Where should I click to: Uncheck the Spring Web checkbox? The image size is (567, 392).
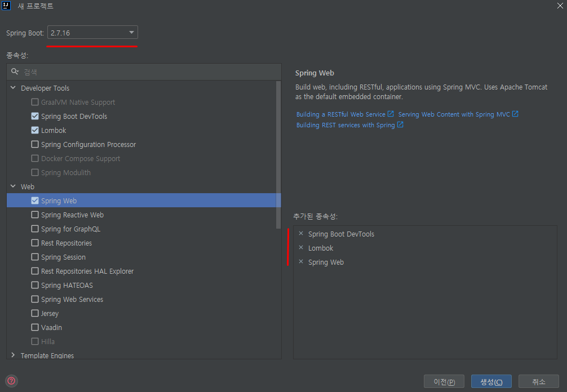tap(35, 201)
